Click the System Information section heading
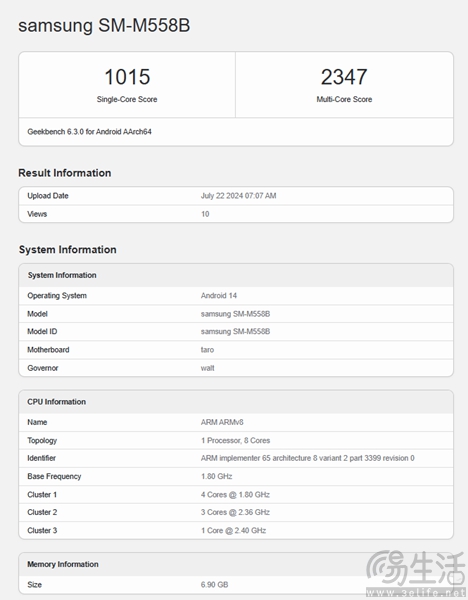This screenshot has height=600, width=468. pos(68,250)
